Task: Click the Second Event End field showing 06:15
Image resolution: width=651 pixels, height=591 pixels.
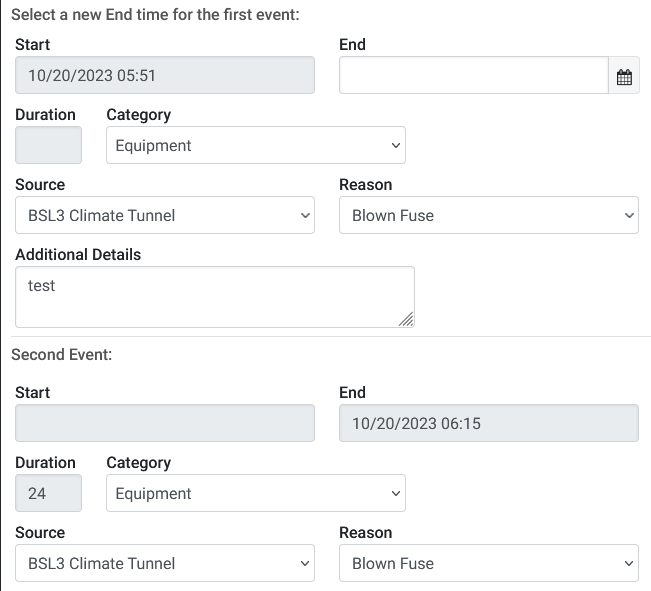Action: tap(489, 423)
